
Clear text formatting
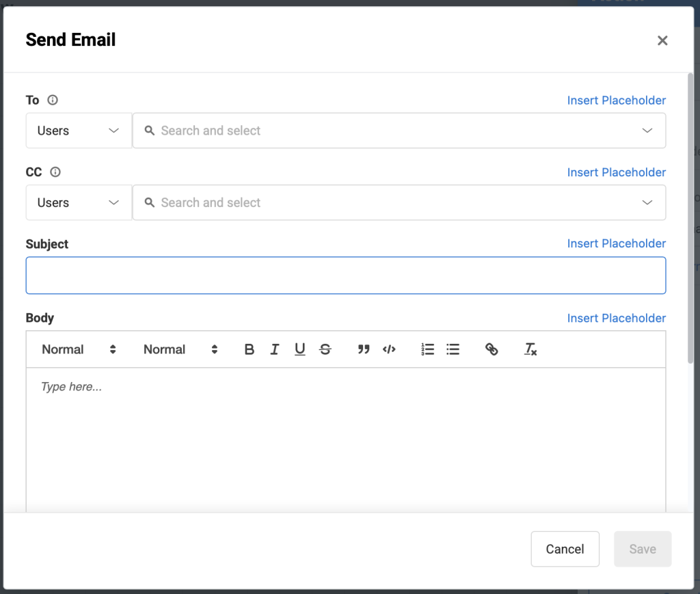530,349
